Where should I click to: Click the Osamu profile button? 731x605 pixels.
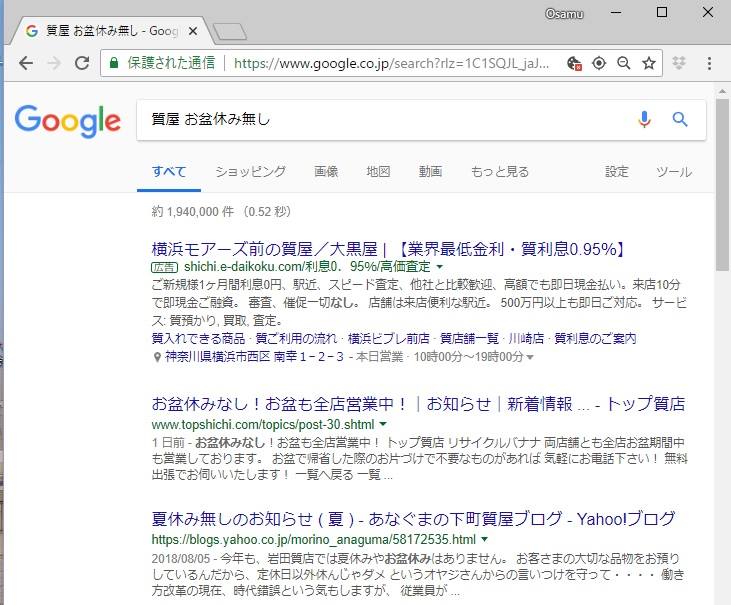point(564,14)
